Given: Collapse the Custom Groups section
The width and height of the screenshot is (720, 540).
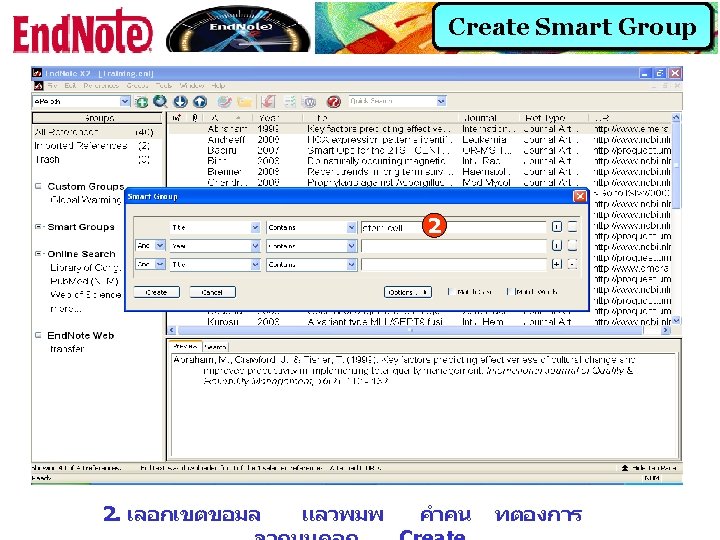Looking at the screenshot, I should 39,186.
